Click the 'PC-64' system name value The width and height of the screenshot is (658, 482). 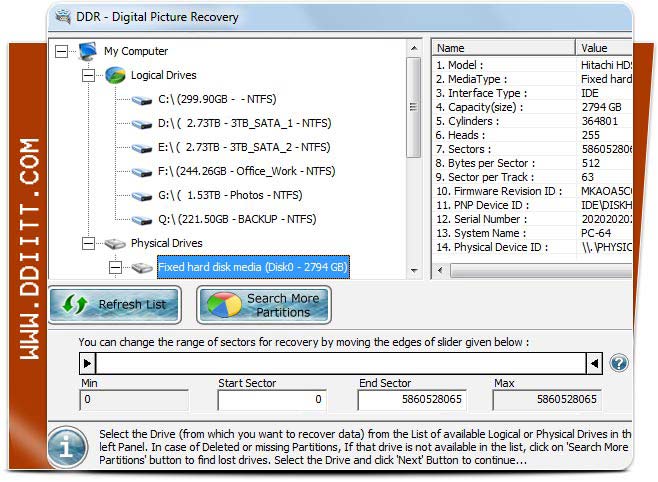click(596, 233)
